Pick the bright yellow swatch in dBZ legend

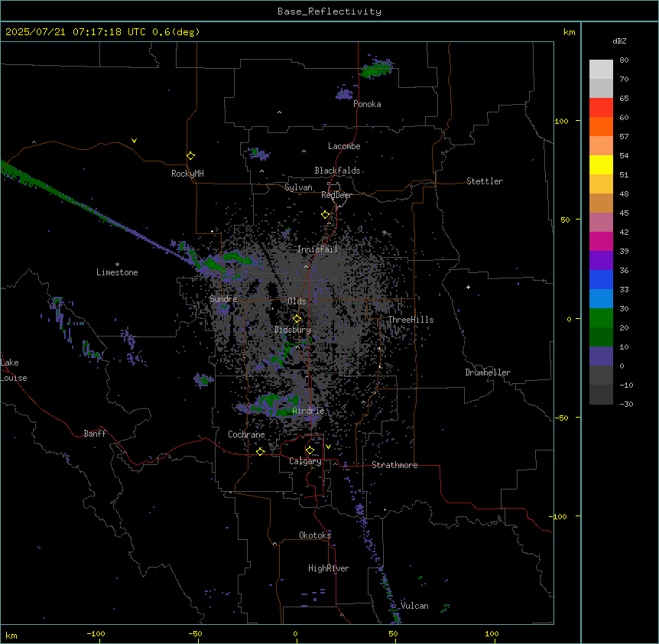point(601,164)
